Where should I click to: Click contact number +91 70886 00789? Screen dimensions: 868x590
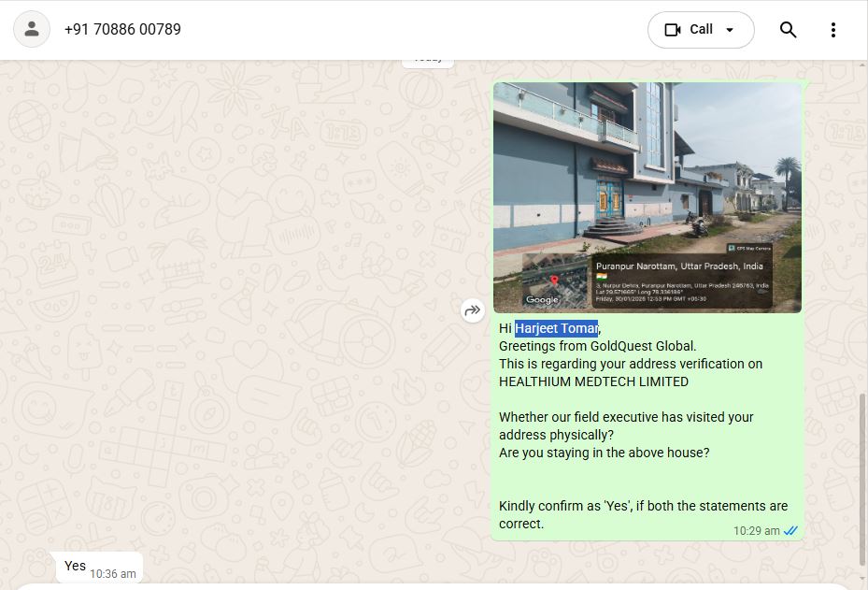[x=122, y=29]
